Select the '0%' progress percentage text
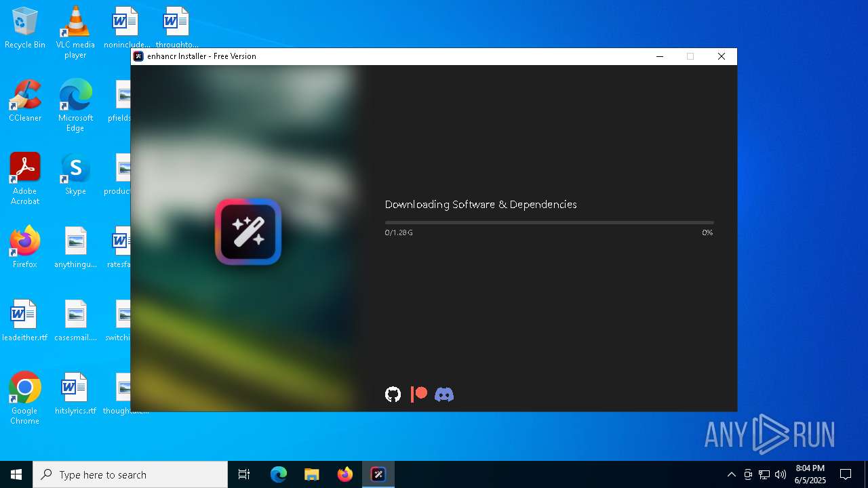868x488 pixels. coord(707,232)
